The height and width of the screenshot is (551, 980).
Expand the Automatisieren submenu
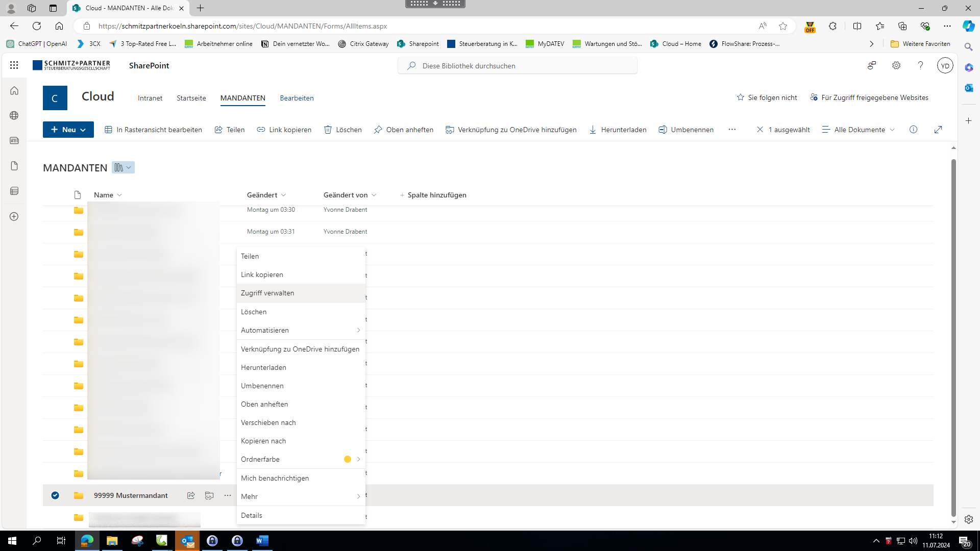point(301,330)
